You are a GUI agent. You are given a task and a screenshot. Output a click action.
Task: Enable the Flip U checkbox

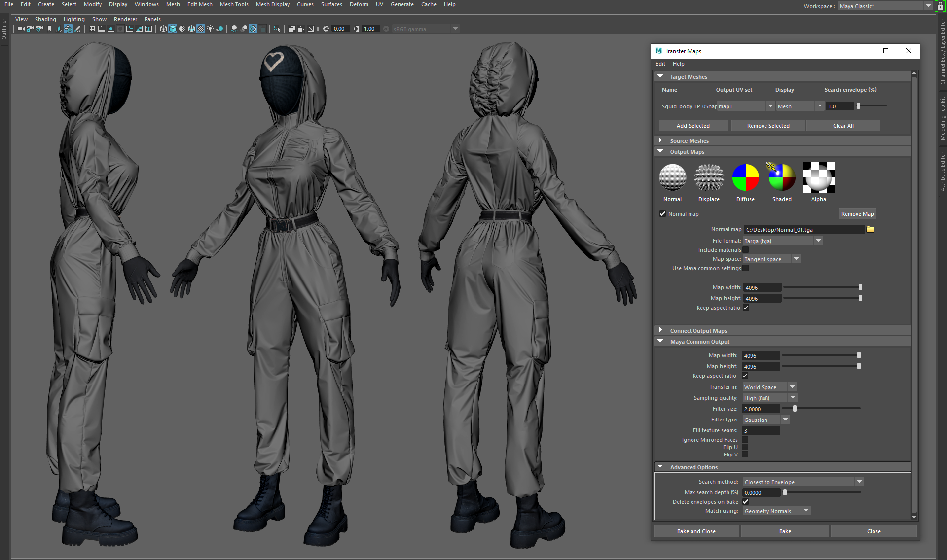(745, 447)
